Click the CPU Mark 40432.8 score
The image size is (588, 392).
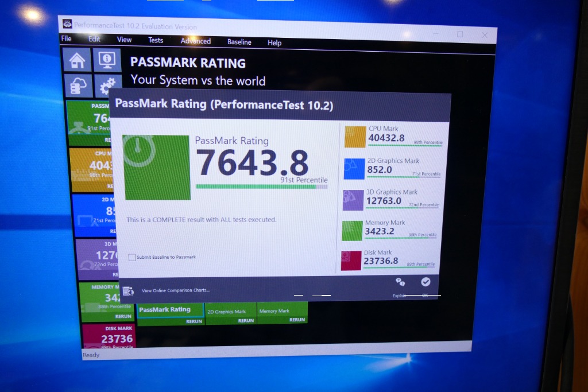click(386, 138)
